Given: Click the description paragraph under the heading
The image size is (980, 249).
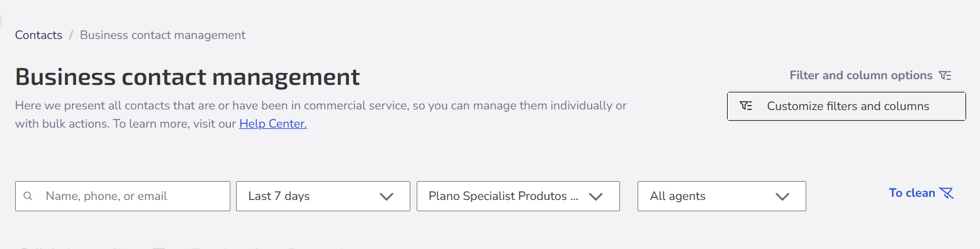Looking at the screenshot, I should 321,114.
